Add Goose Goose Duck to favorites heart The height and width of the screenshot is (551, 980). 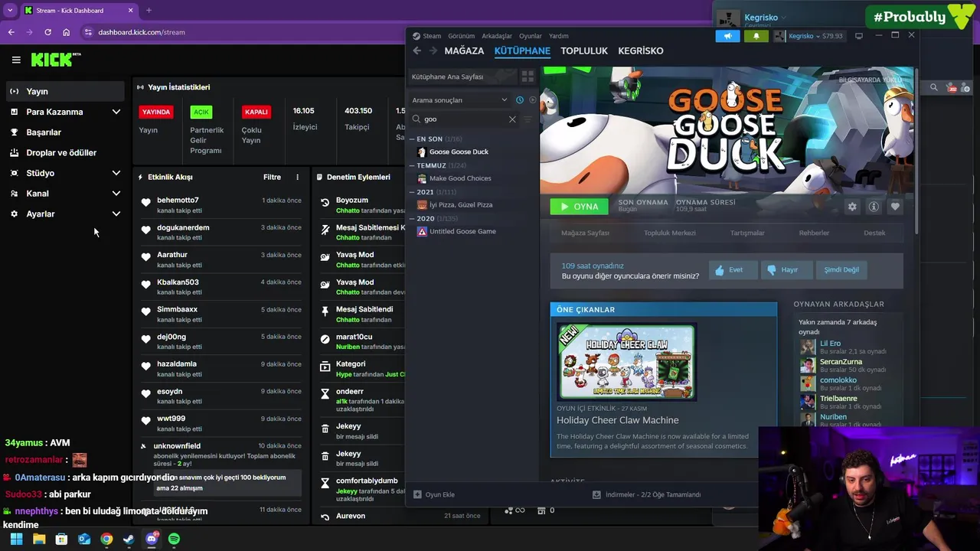point(895,207)
